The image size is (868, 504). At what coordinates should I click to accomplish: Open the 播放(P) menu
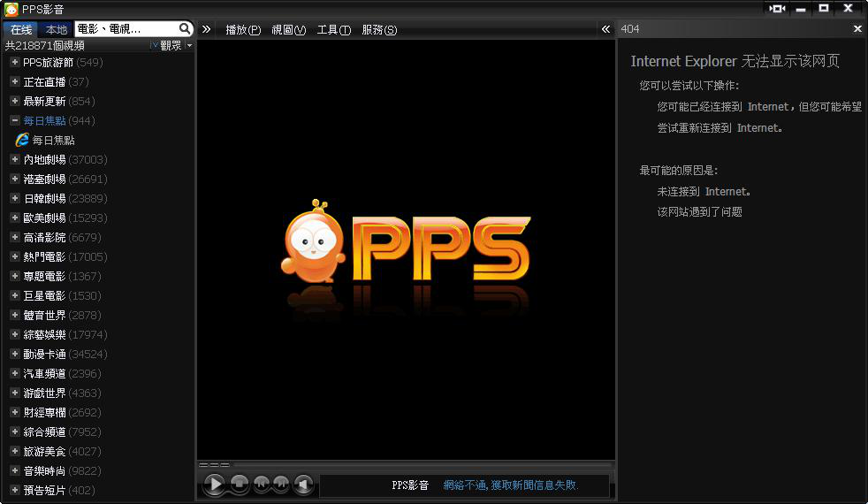(x=243, y=30)
